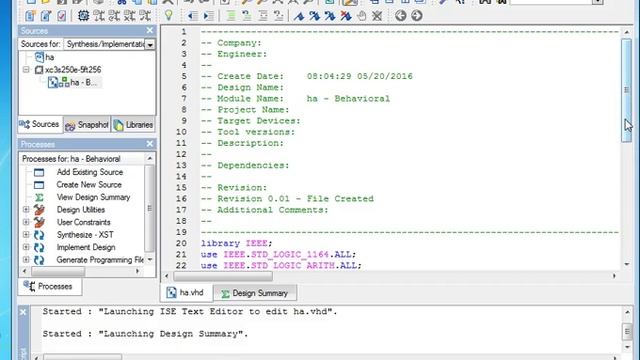This screenshot has height=360, width=640.
Task: Click the line 'library IEEE;' in the editor
Action: [x=236, y=244]
